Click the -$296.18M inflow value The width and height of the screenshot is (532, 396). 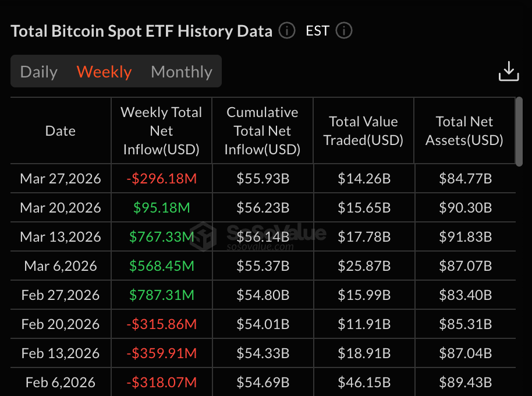[161, 178]
